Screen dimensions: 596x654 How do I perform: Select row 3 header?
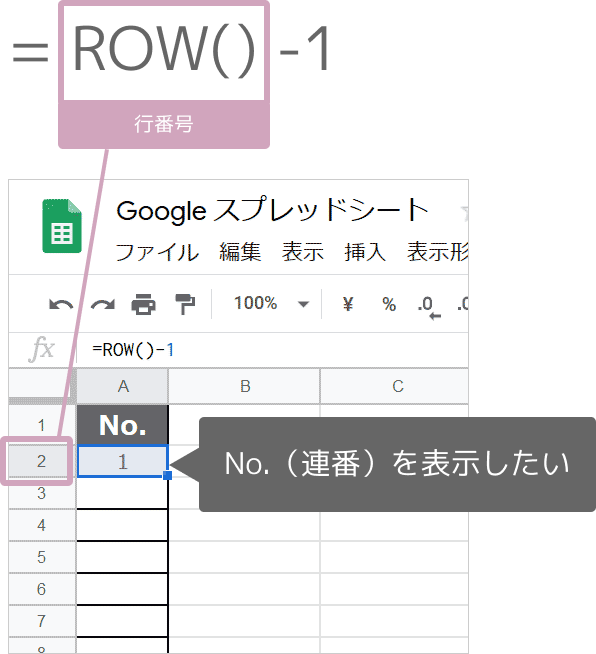click(x=42, y=493)
